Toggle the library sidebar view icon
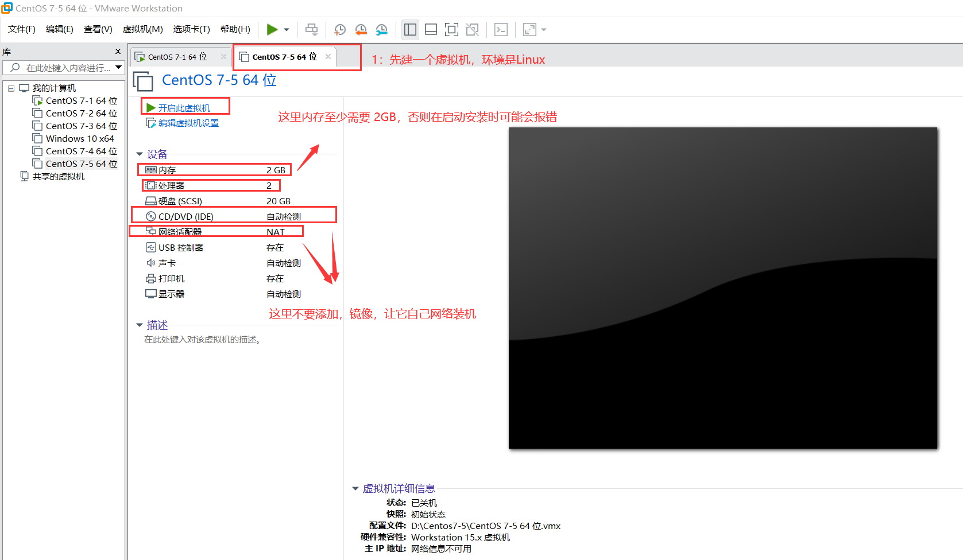 coord(410,29)
